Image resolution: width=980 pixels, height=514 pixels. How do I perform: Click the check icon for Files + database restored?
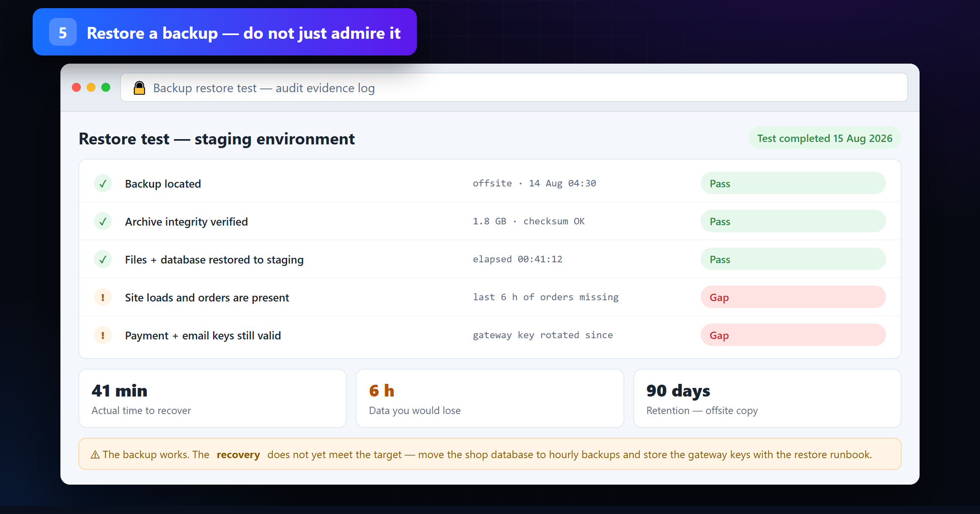[103, 259]
